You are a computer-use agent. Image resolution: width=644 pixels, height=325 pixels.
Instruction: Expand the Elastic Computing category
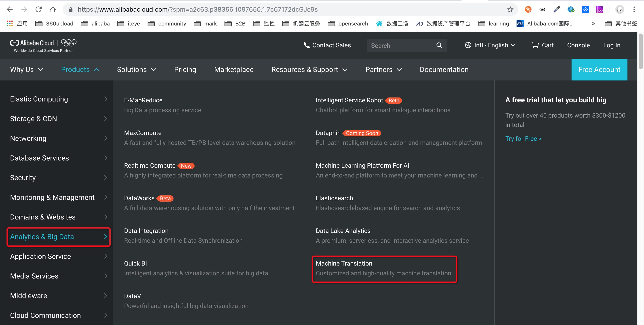[x=59, y=99]
